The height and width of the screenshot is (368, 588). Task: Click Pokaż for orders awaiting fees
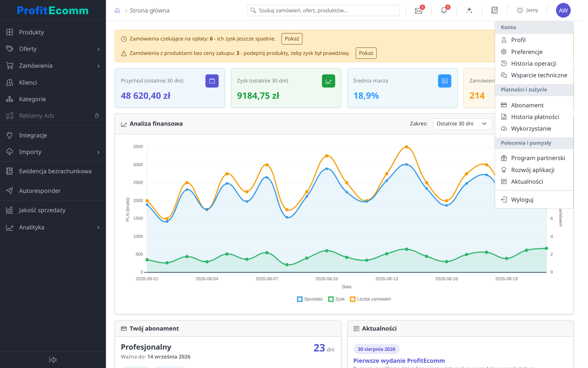[x=292, y=39]
